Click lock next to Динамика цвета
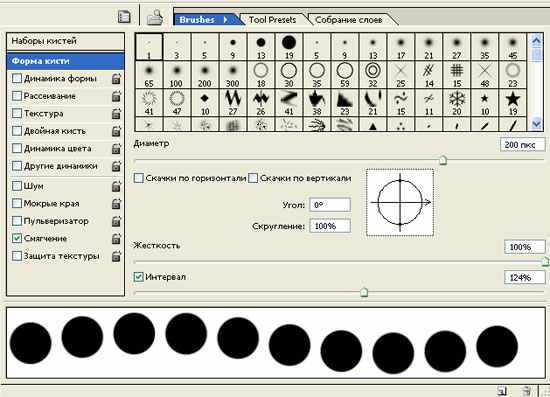This screenshot has width=550, height=397. [x=116, y=149]
